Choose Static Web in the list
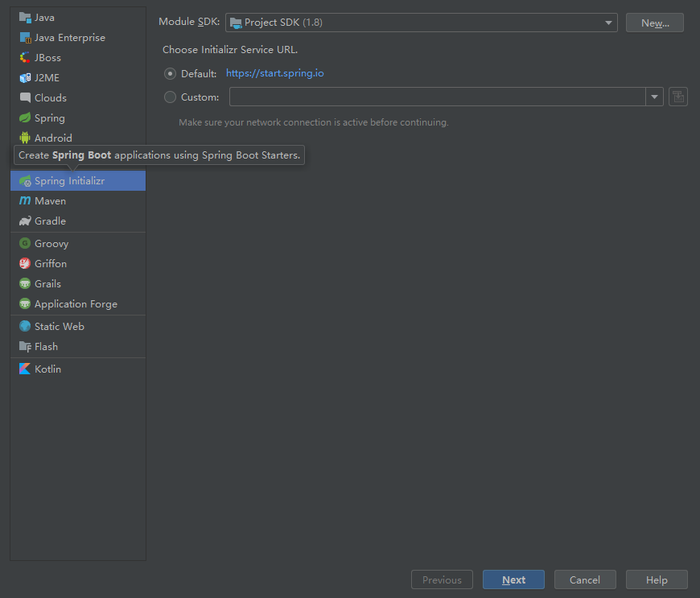Viewport: 700px width, 598px height. [x=78, y=327]
